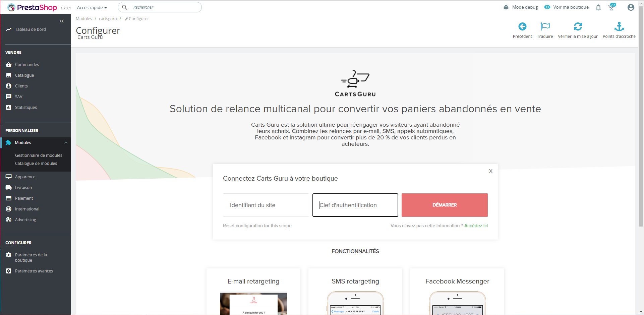644x315 pixels.
Task: Click the Mode debug label
Action: (525, 7)
